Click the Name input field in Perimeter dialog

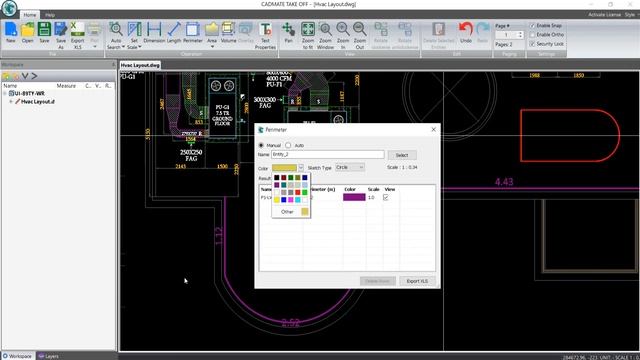(x=327, y=155)
